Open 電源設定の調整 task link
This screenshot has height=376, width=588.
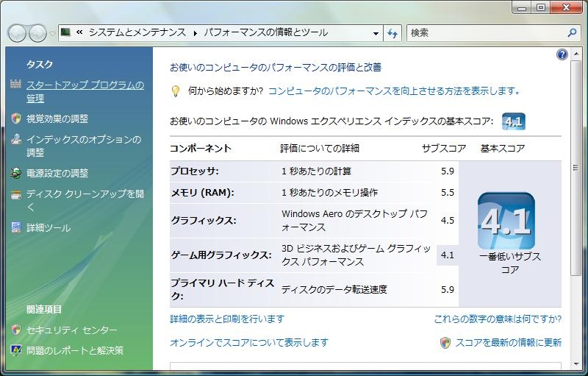pyautogui.click(x=57, y=174)
